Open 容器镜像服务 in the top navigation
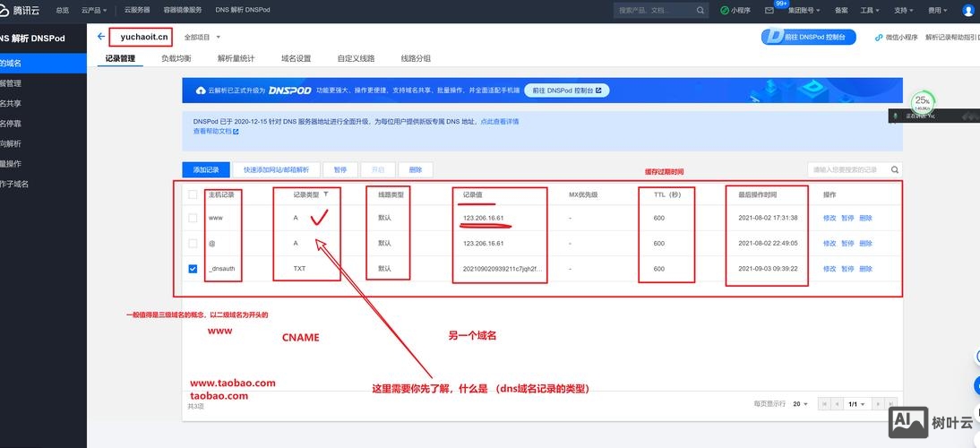The width and height of the screenshot is (980, 448). pyautogui.click(x=183, y=10)
